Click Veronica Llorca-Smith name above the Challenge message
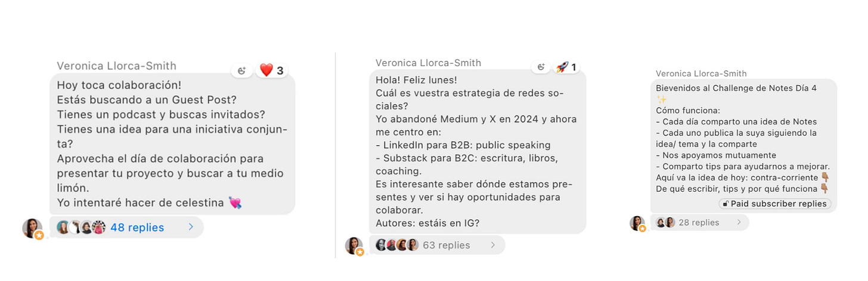 pyautogui.click(x=701, y=73)
